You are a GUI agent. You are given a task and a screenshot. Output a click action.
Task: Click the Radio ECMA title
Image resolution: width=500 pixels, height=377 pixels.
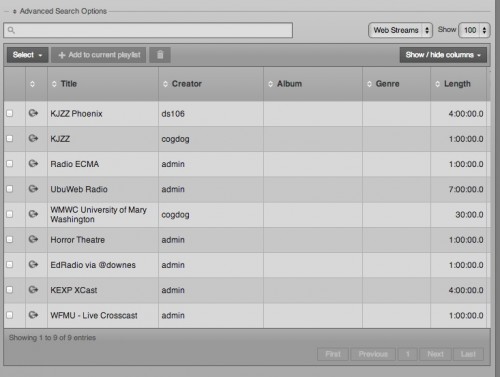coord(75,164)
